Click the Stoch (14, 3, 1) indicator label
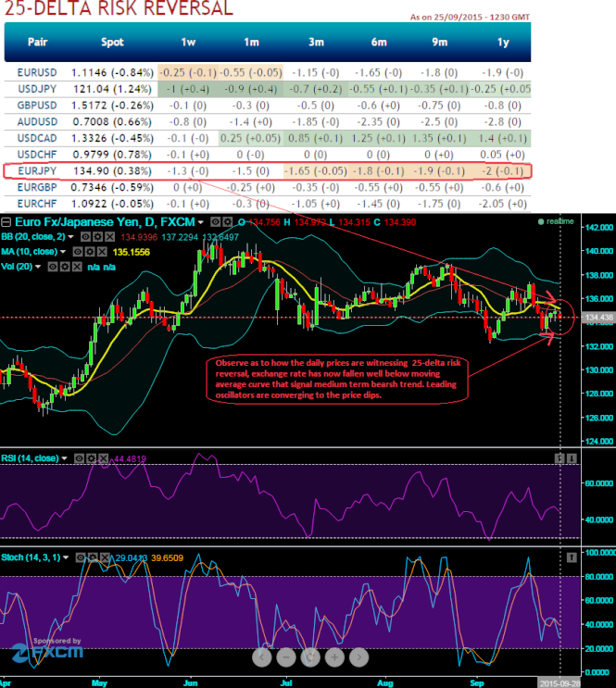 point(31,557)
